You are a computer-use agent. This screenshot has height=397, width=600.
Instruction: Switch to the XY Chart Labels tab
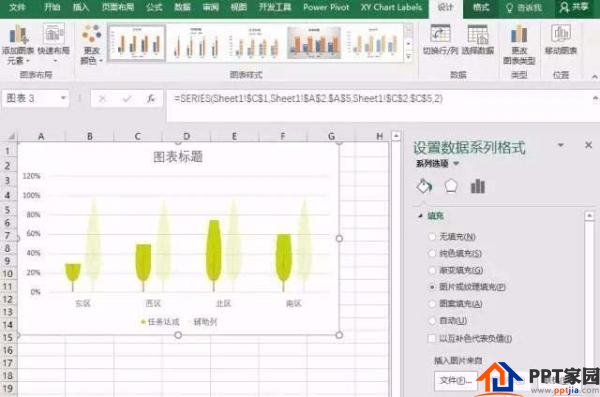pyautogui.click(x=391, y=7)
